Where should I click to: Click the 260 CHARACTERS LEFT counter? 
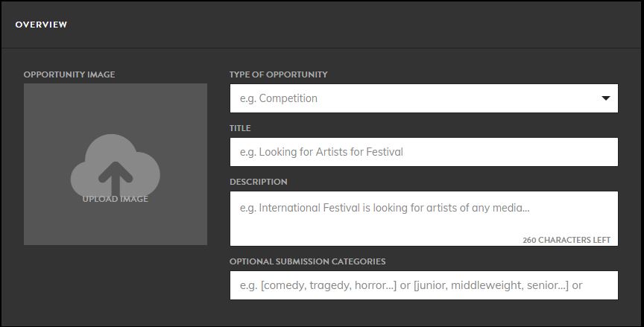566,240
